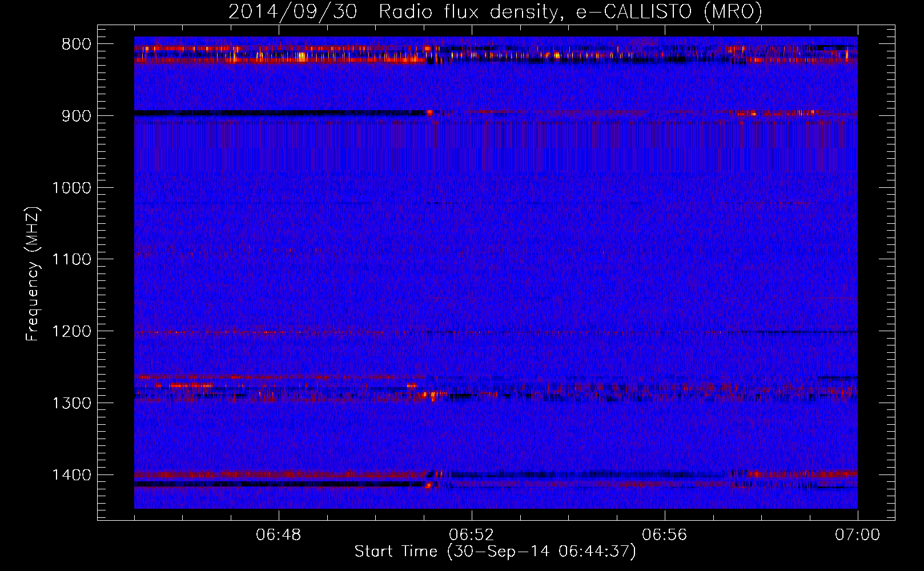
Task: Select the 1300 frequency axis label
Action: point(71,403)
